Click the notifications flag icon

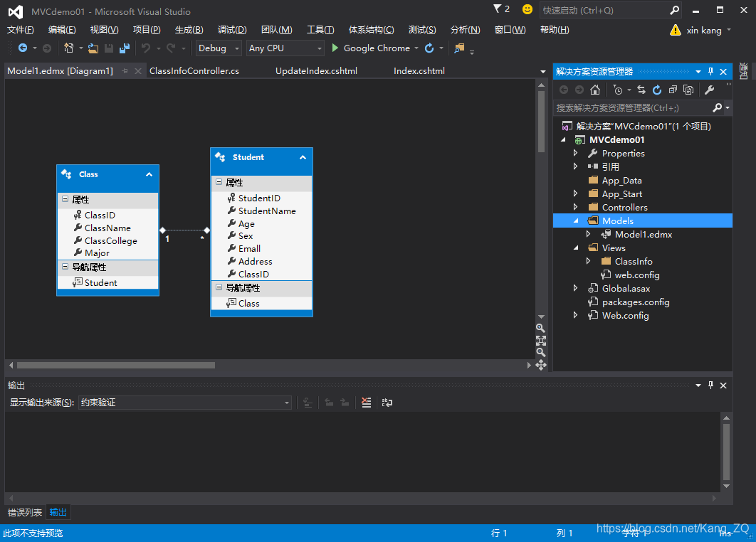click(497, 9)
